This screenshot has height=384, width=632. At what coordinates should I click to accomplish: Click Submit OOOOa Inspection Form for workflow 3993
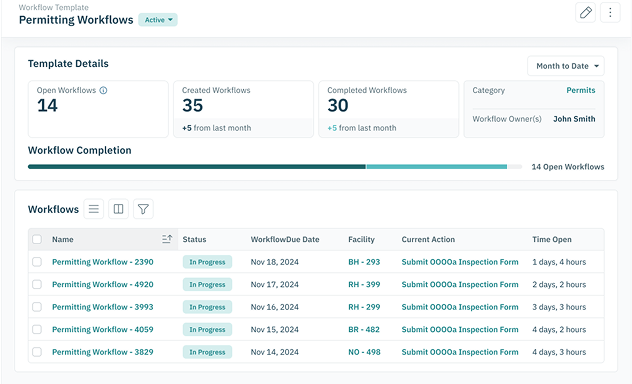460,307
